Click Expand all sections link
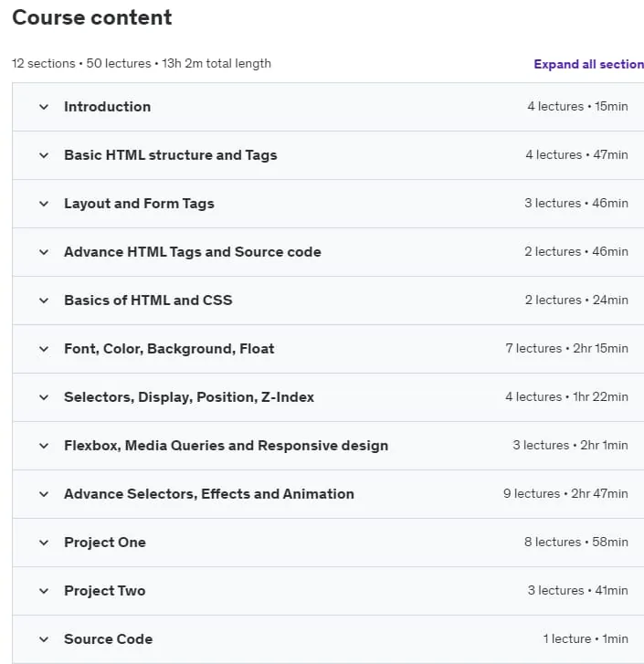This screenshot has height=664, width=644. (x=588, y=64)
